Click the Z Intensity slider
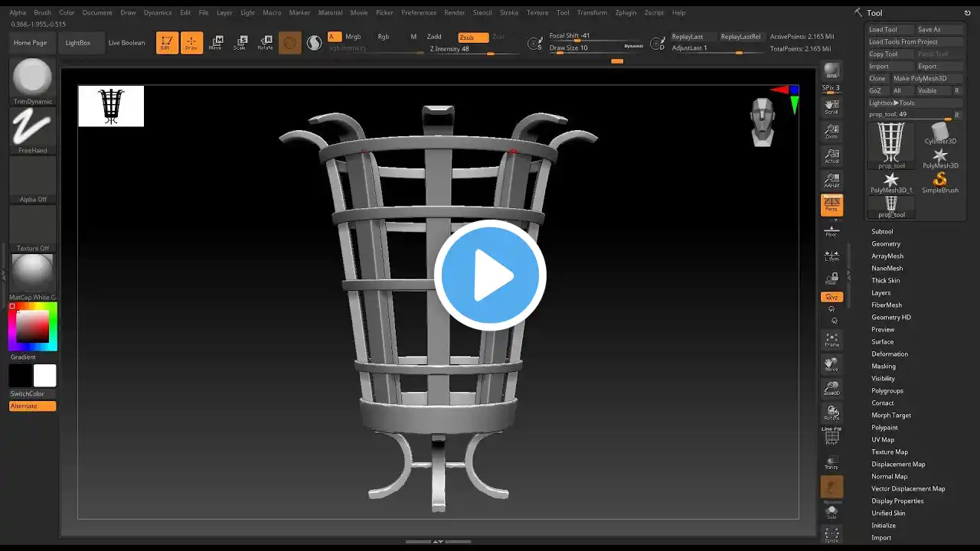 tap(459, 49)
